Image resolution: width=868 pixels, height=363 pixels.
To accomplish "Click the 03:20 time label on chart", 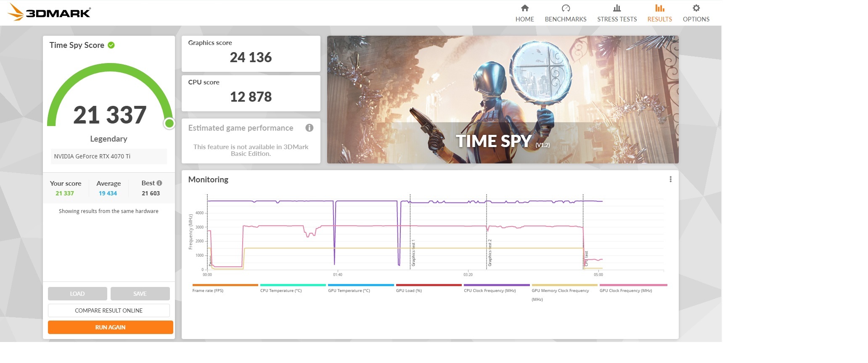I will [468, 275].
